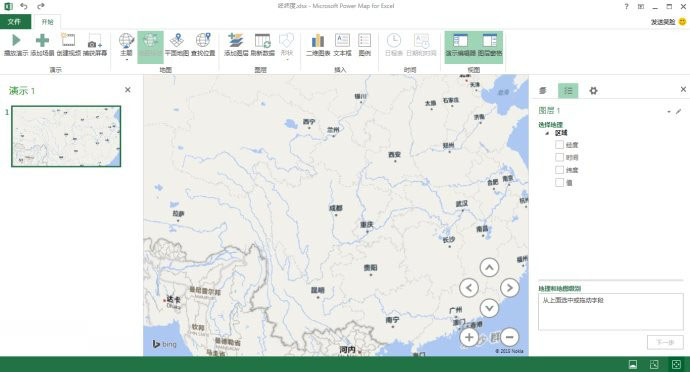Zoom out with minus map button
690x372 pixels.
510,337
